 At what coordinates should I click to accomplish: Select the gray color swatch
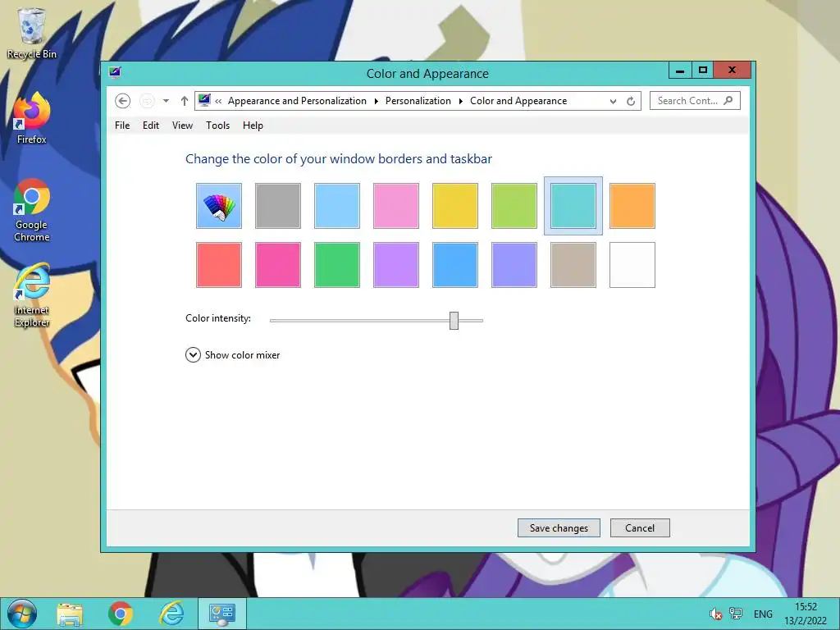278,206
